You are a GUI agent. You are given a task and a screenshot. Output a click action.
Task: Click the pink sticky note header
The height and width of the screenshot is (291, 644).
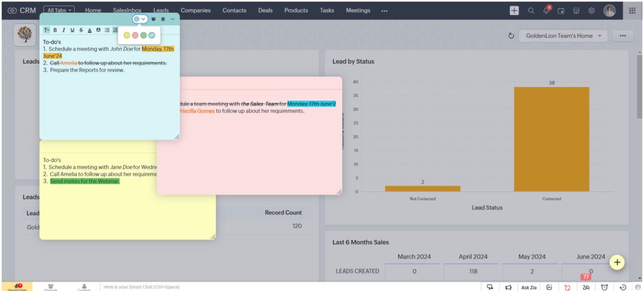point(261,83)
